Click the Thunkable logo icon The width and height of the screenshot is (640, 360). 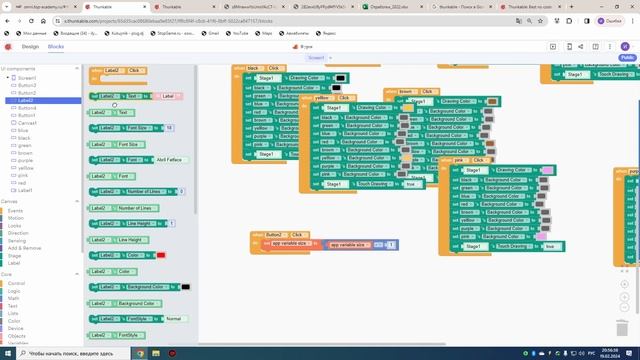point(8,47)
